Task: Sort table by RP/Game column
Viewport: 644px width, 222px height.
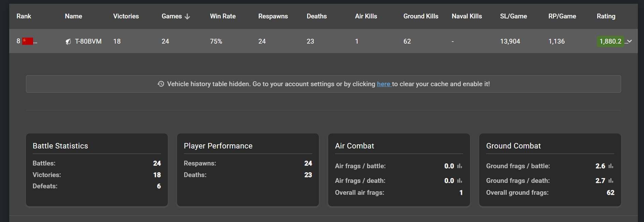Action: pyautogui.click(x=562, y=16)
